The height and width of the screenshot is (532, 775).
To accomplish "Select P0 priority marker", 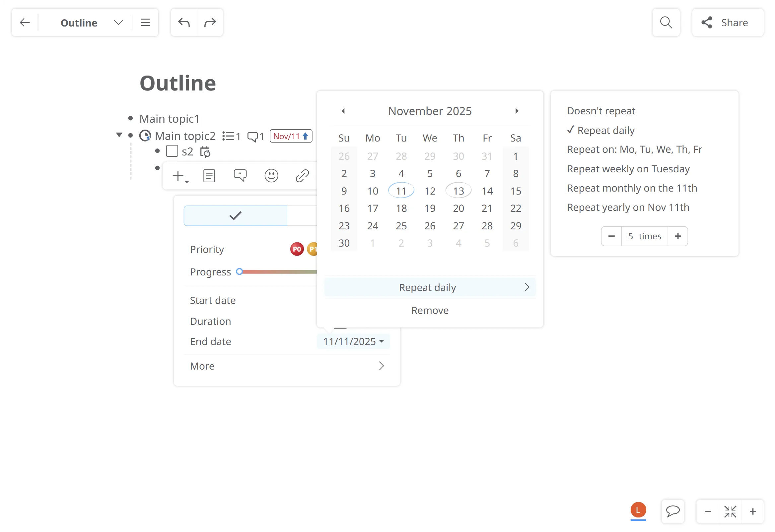I will (297, 249).
